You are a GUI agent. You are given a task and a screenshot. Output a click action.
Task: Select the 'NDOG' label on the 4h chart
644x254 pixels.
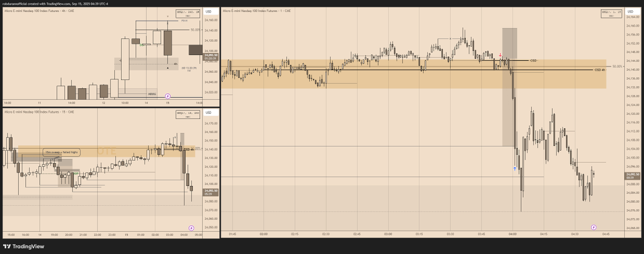coord(152,94)
